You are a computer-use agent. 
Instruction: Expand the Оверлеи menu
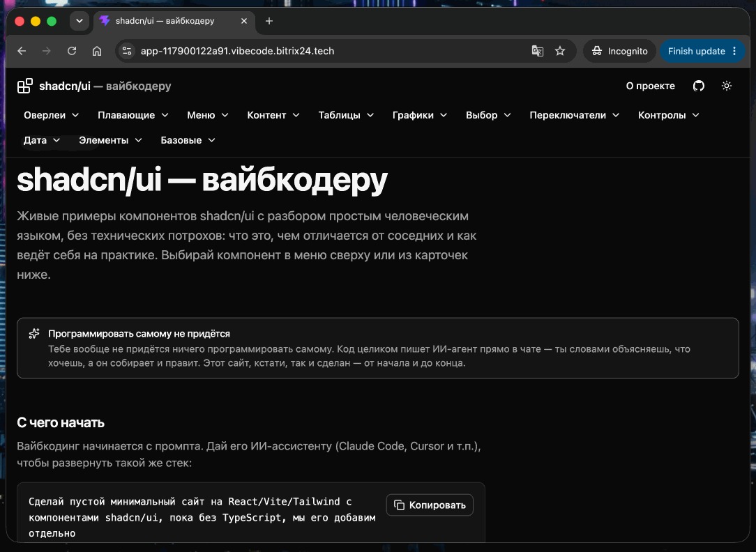pyautogui.click(x=51, y=115)
